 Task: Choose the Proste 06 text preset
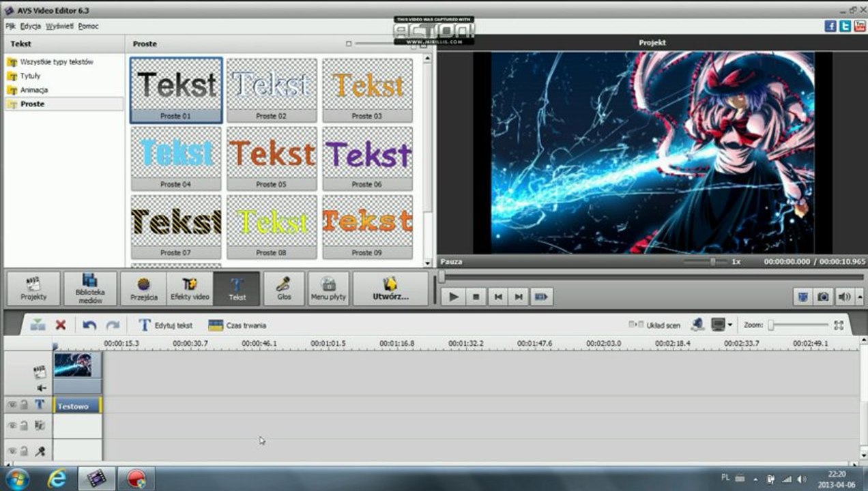coord(367,158)
